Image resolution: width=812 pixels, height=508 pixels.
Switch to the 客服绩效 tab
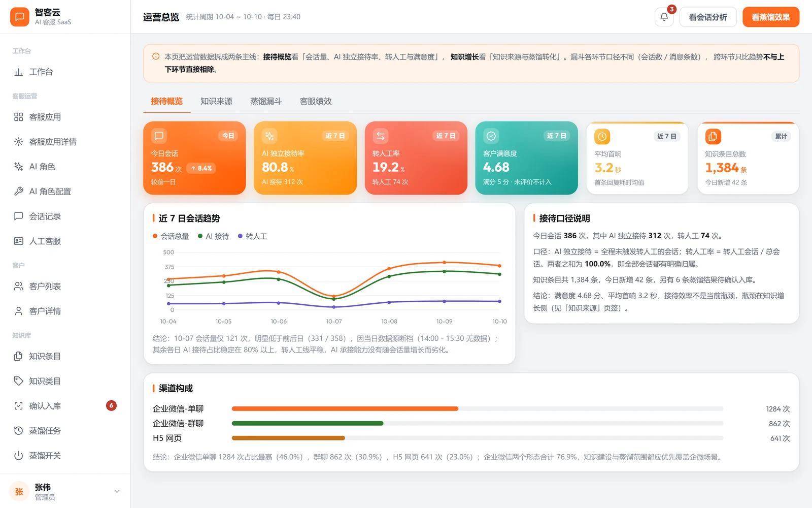pos(316,101)
